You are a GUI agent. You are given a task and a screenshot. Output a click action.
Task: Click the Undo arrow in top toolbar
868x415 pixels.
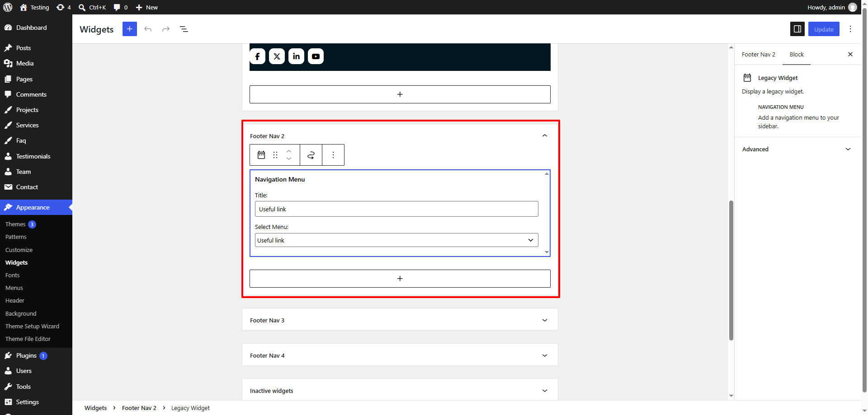(x=148, y=29)
